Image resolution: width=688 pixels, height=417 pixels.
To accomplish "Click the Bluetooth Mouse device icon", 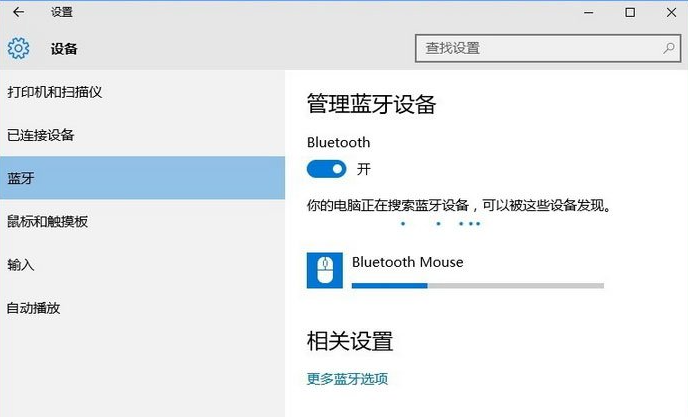I will 324,270.
